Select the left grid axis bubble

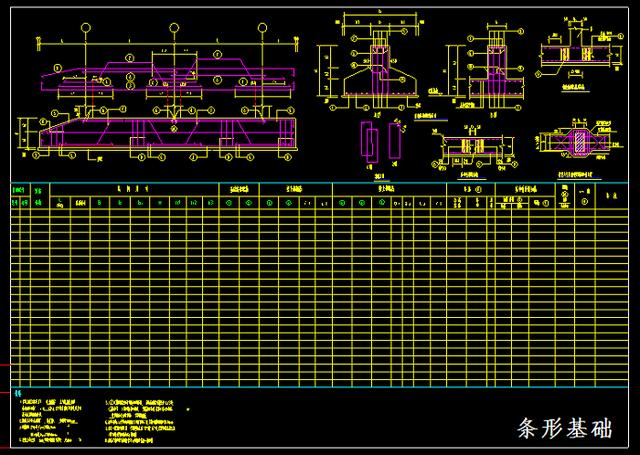pyautogui.click(x=85, y=28)
